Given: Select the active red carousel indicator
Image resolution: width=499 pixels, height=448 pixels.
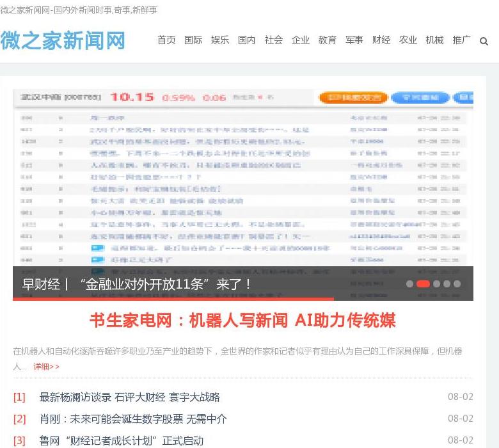Looking at the screenshot, I should pyautogui.click(x=424, y=284).
